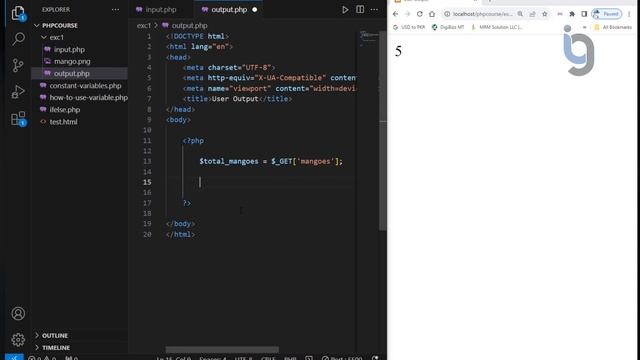The height and width of the screenshot is (360, 640).
Task: Place cursor on line 13 $total_mangoes
Action: click(229, 162)
